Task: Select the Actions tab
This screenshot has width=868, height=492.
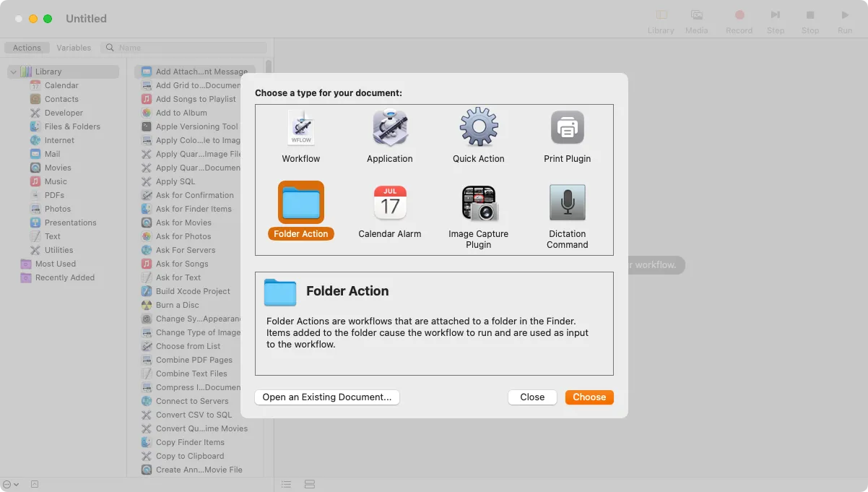Action: 26,48
